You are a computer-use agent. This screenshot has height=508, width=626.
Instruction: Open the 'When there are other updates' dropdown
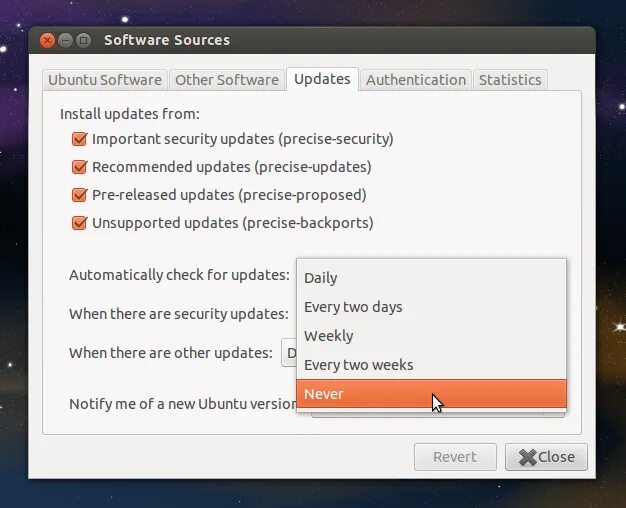click(x=289, y=353)
